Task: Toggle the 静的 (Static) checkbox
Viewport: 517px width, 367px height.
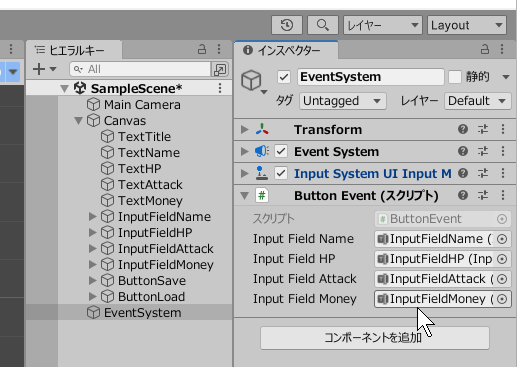Action: click(x=455, y=77)
